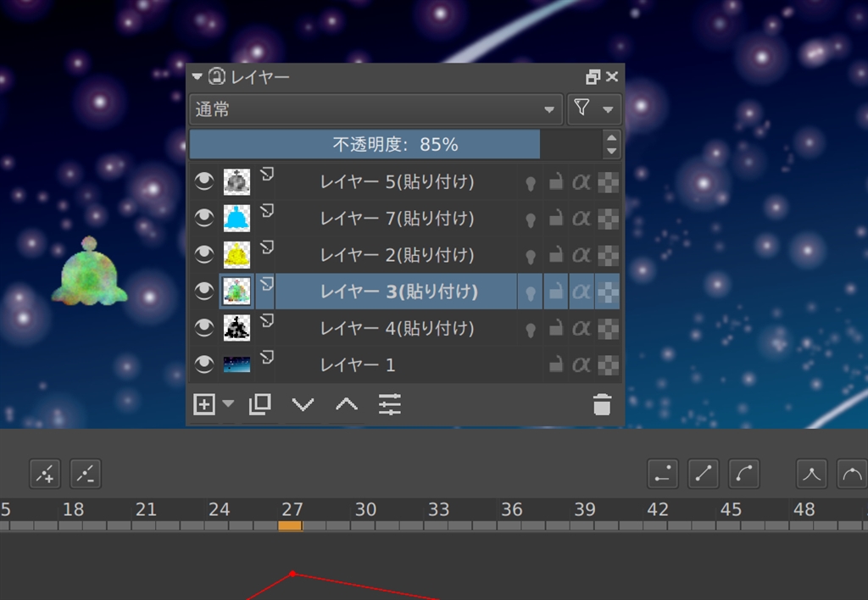Click the add new layer plus icon
This screenshot has height=600, width=868.
coord(203,404)
